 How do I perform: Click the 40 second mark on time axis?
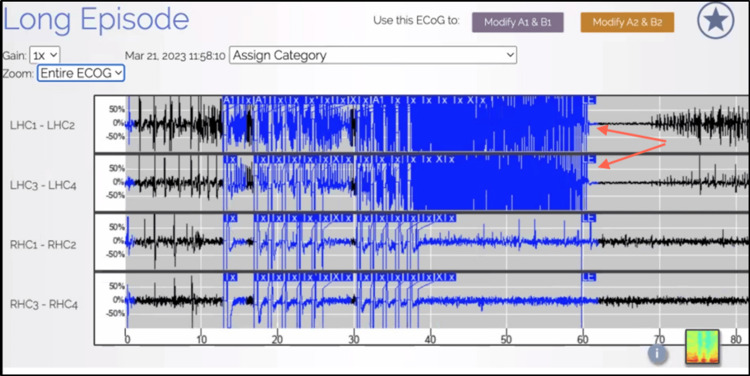430,339
